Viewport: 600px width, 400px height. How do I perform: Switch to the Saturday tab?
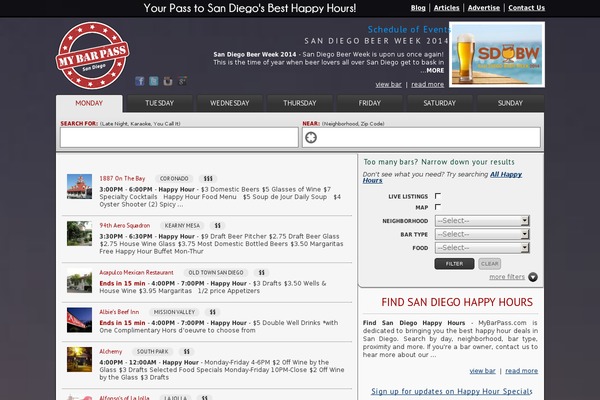440,103
